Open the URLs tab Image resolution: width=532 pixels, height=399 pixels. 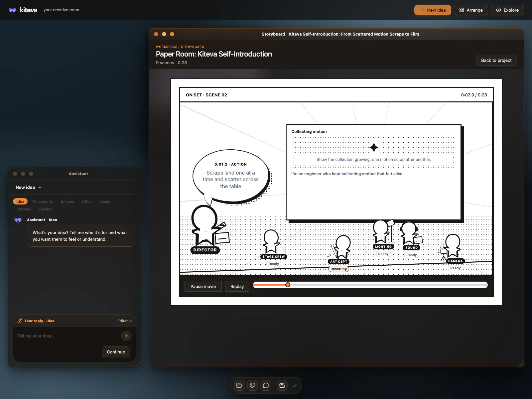(87, 201)
